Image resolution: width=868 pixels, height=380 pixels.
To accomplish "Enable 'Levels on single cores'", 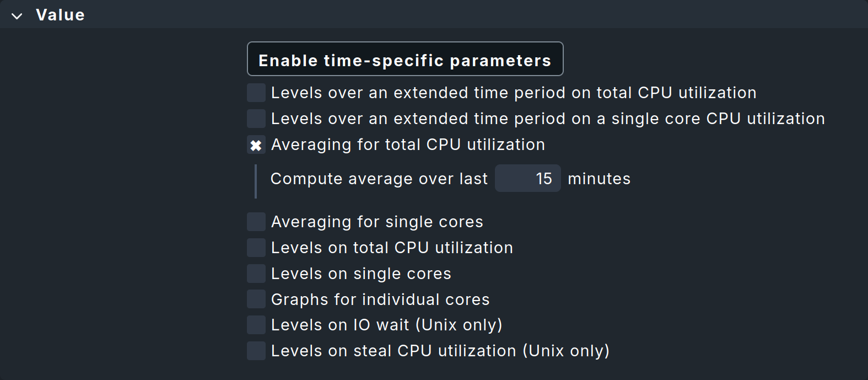I will (256, 274).
